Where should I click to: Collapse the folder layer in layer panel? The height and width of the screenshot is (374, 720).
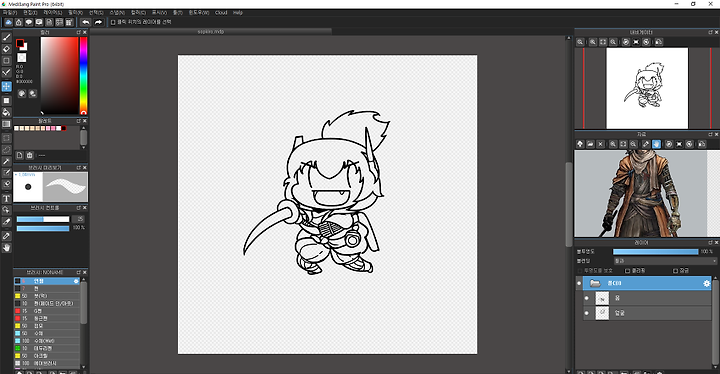click(x=595, y=283)
